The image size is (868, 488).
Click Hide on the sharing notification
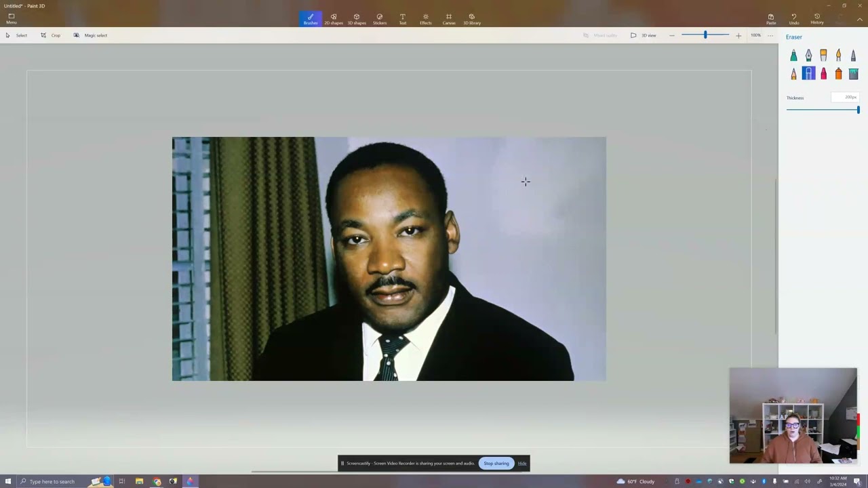pos(522,464)
